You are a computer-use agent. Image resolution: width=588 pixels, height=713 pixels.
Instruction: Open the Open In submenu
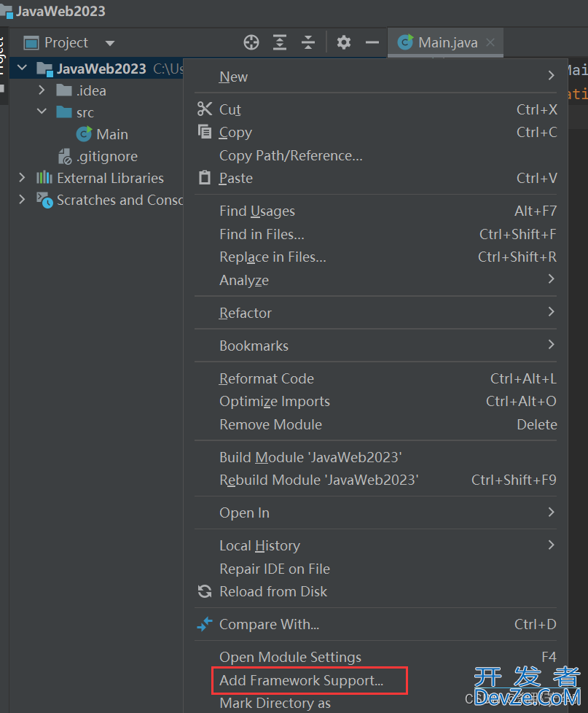375,513
